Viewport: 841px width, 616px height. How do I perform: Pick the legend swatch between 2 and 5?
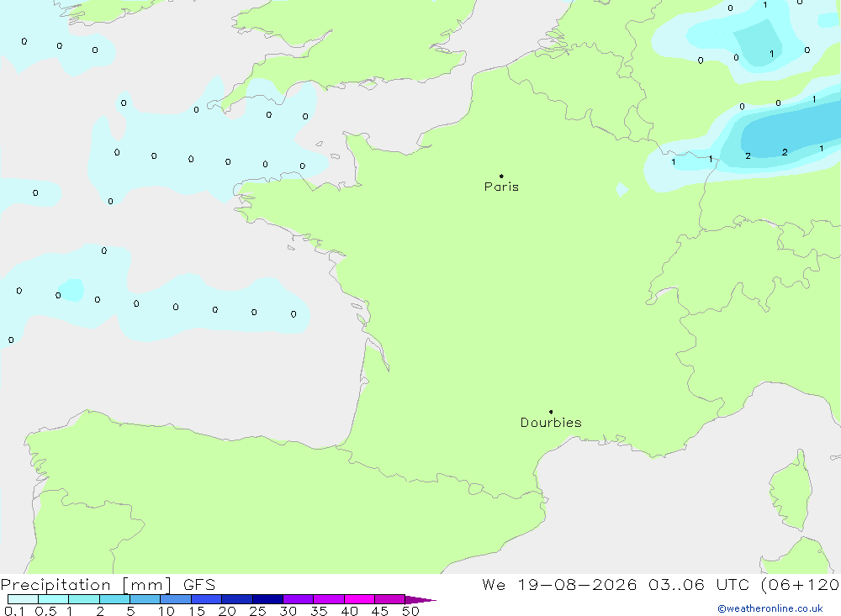(114, 599)
